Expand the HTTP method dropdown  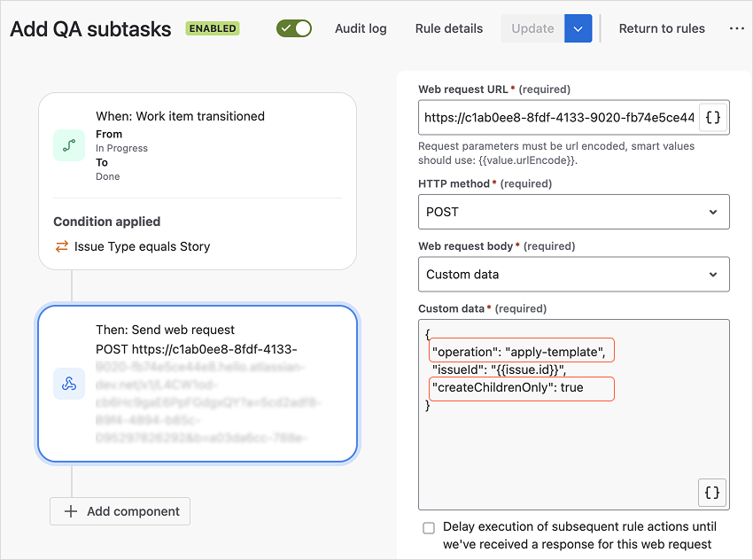[573, 213]
